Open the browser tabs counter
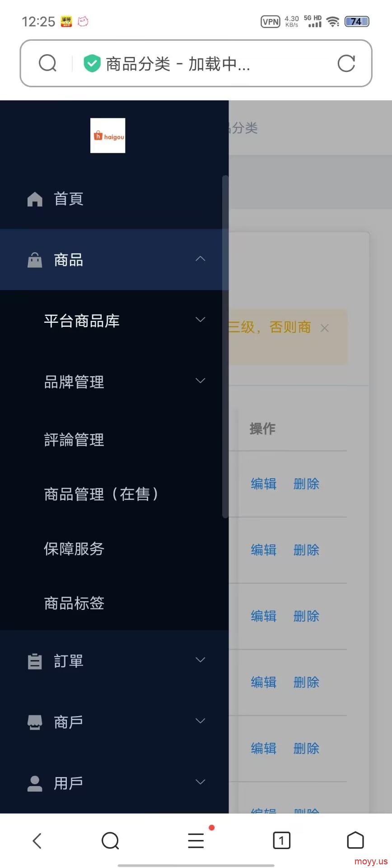The image size is (392, 868). 282,840
